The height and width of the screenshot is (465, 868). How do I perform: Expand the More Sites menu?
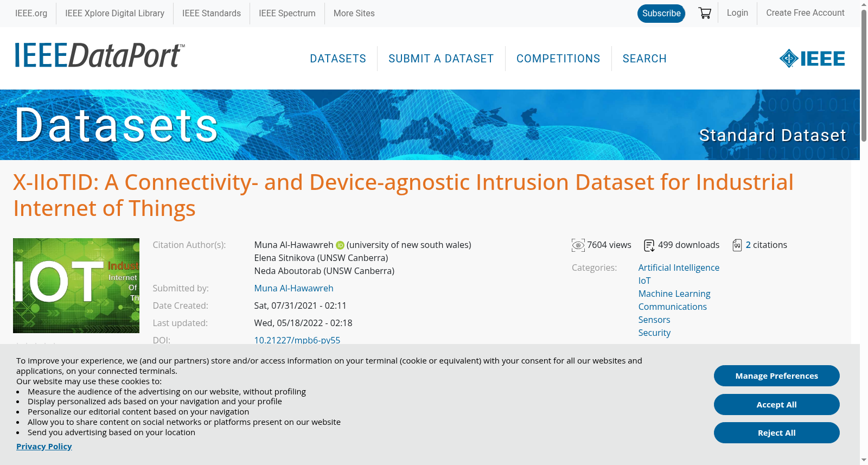[x=354, y=13]
